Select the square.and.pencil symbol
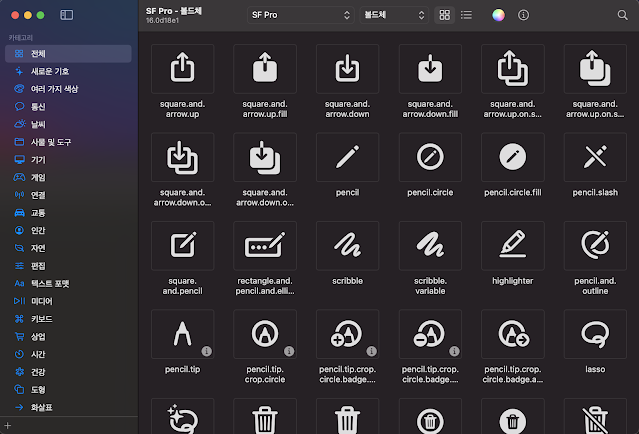The height and width of the screenshot is (434, 639). [182, 246]
